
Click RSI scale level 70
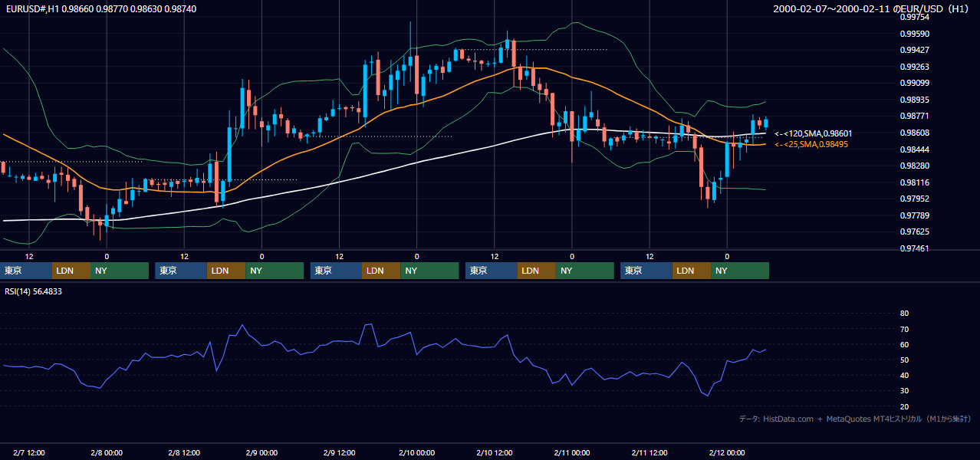click(904, 329)
